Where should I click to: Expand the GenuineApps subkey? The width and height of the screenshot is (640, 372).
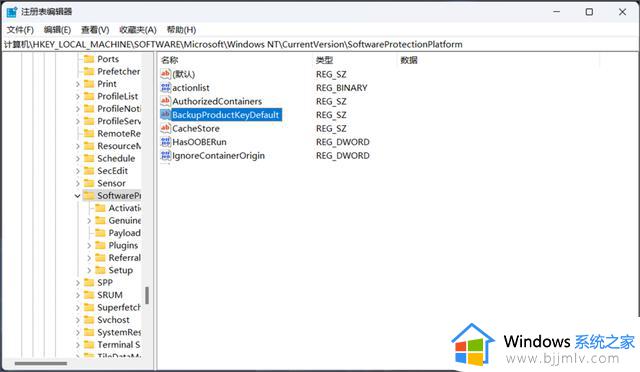click(89, 221)
